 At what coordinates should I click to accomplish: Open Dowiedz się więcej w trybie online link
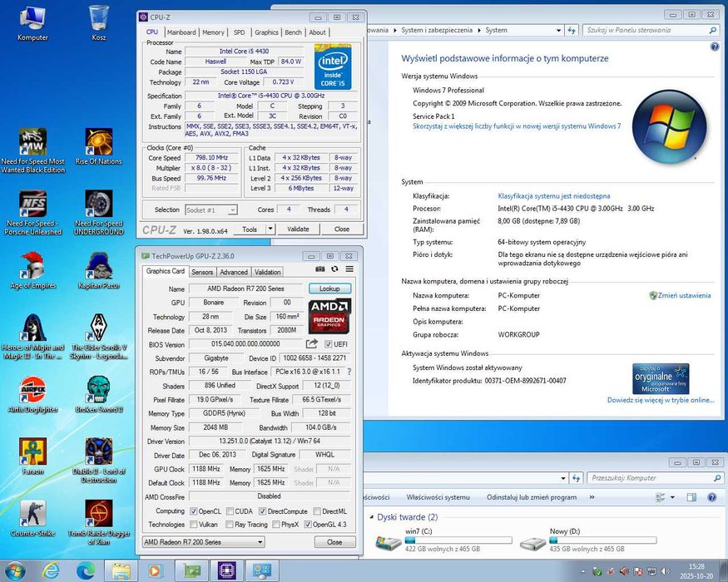coord(661,400)
